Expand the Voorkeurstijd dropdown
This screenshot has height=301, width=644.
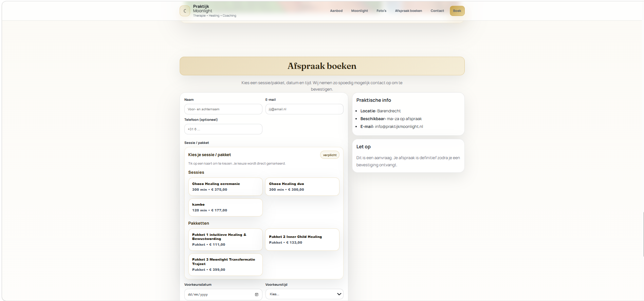pyautogui.click(x=304, y=294)
